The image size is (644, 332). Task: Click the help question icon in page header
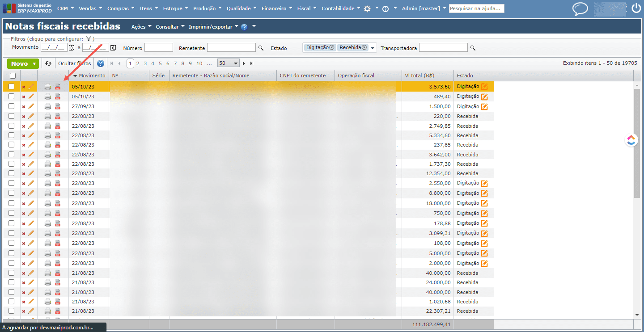(244, 27)
